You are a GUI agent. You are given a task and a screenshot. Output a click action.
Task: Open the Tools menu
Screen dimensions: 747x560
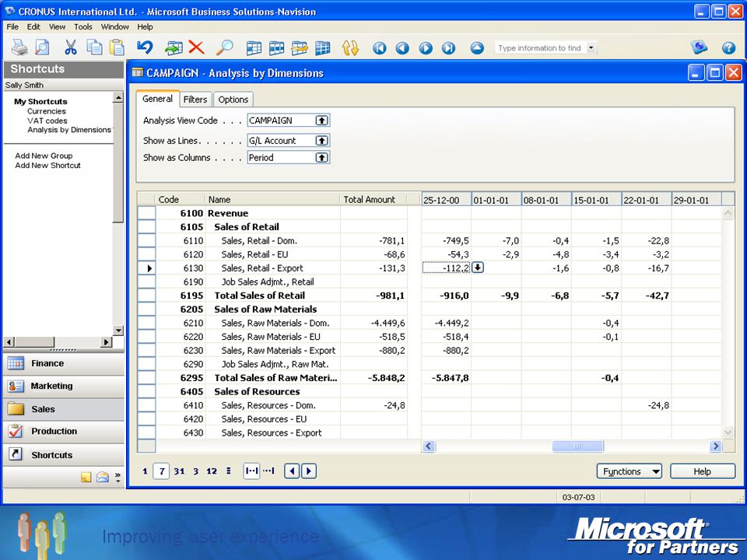83,26
